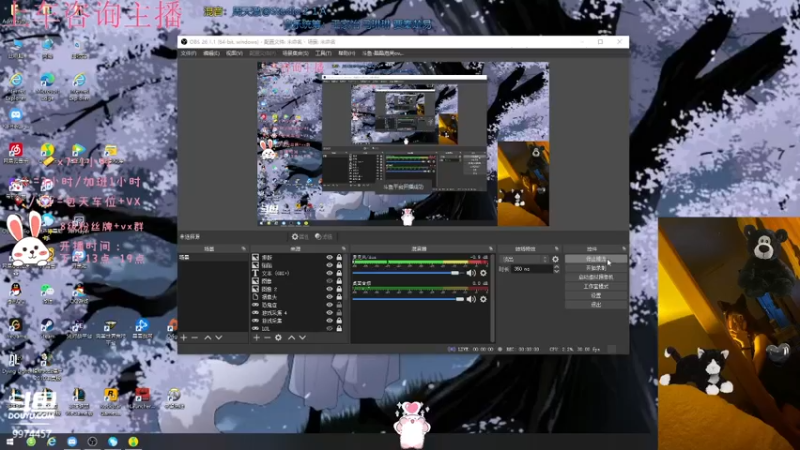Toggle visibility of the 图像 2 source

coord(330,289)
